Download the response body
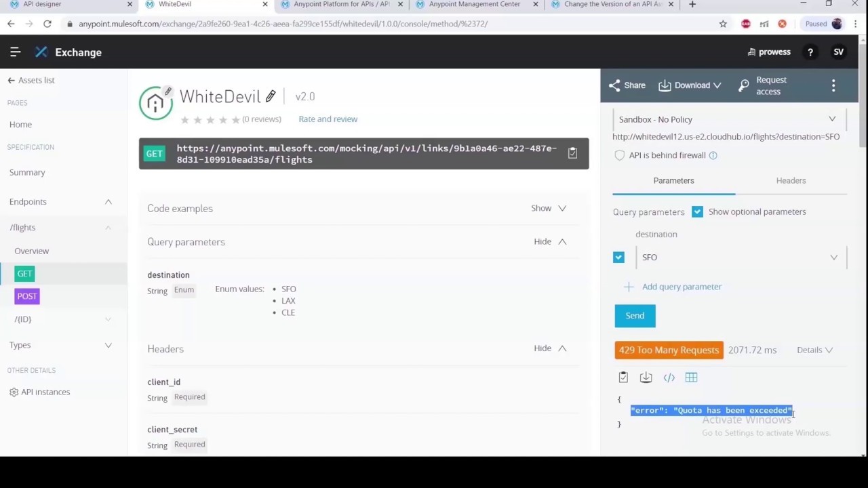The image size is (868, 488). 646,378
